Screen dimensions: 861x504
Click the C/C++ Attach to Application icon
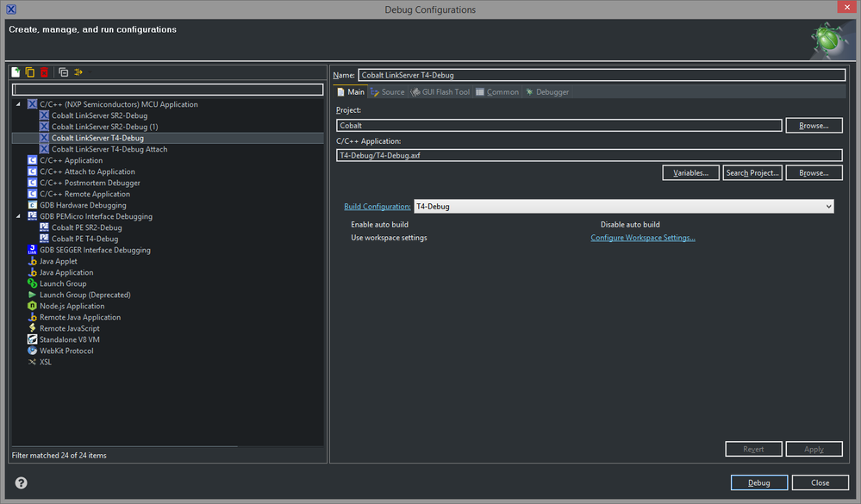click(x=33, y=171)
